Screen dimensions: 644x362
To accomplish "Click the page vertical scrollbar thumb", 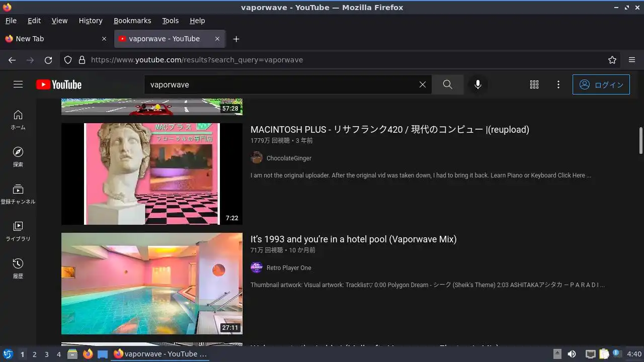I will (640, 140).
